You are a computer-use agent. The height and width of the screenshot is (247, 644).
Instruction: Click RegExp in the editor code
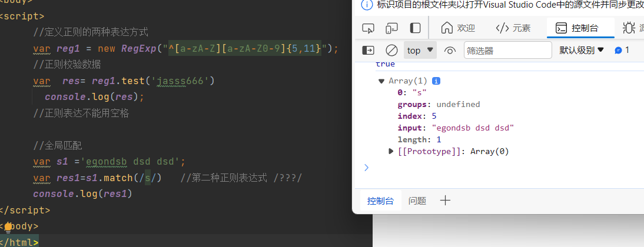(139, 49)
